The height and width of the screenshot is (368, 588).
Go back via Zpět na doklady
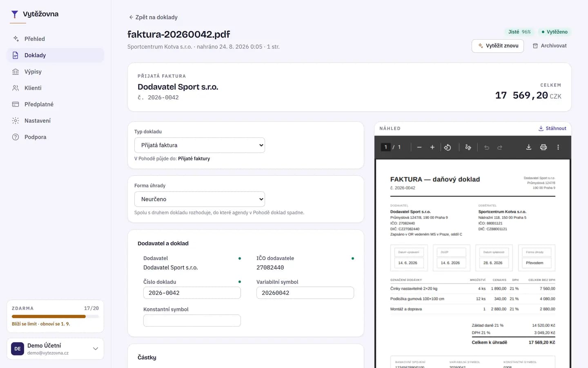click(153, 17)
